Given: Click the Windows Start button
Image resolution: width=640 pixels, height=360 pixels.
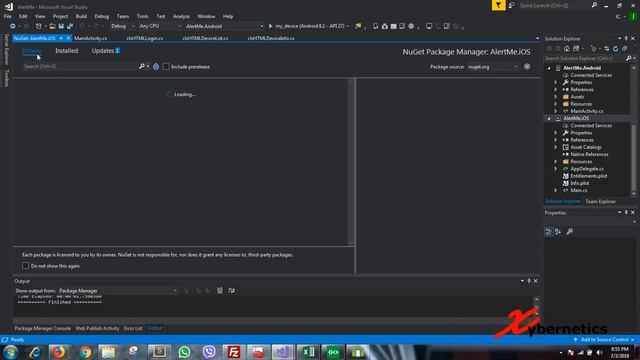Looking at the screenshot, I should 10,352.
